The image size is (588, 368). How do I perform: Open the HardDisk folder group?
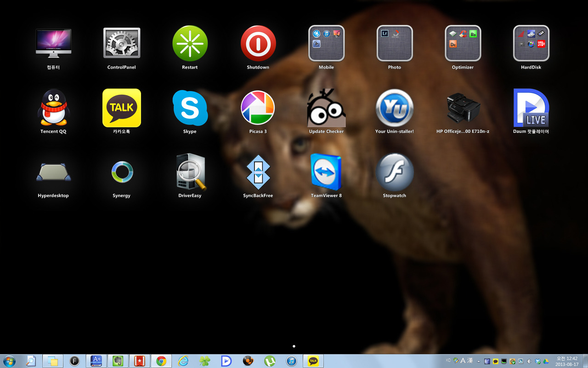[x=531, y=43]
